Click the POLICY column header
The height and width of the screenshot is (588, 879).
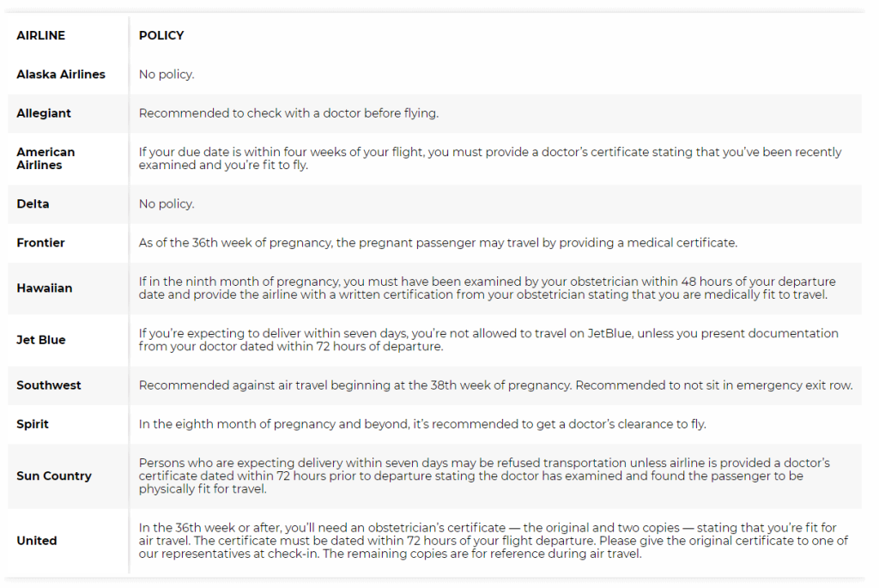(161, 36)
